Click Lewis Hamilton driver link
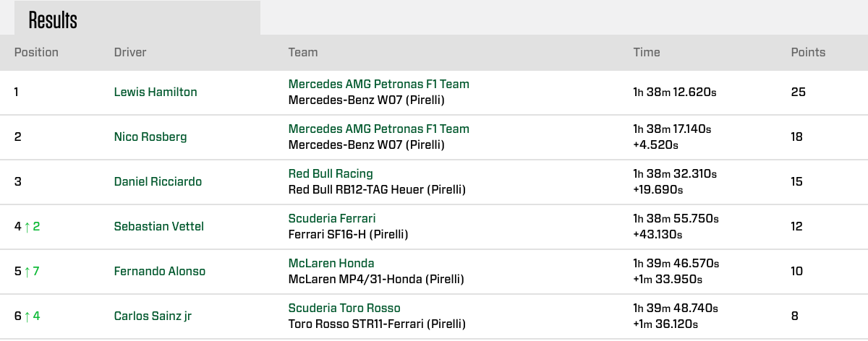The image size is (868, 341). tap(156, 92)
